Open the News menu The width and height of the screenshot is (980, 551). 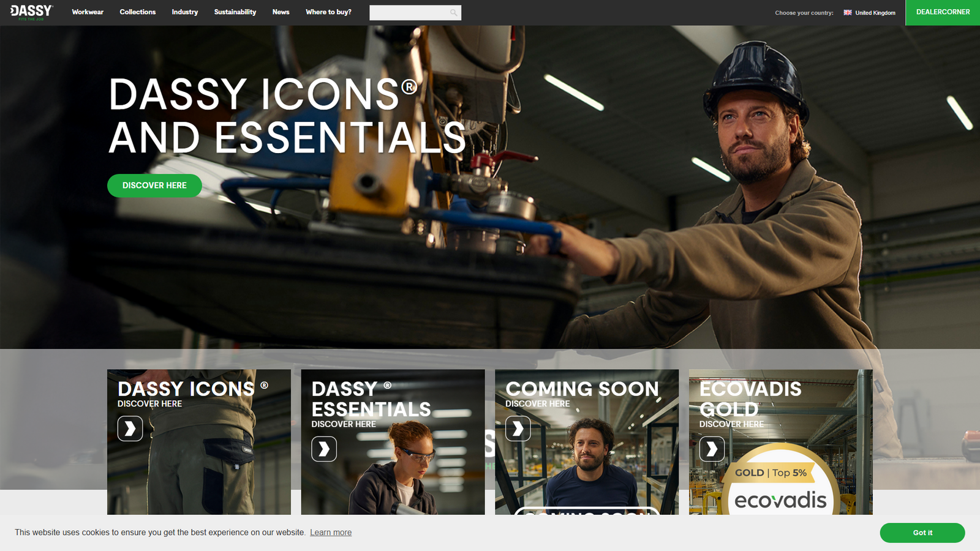pyautogui.click(x=281, y=12)
